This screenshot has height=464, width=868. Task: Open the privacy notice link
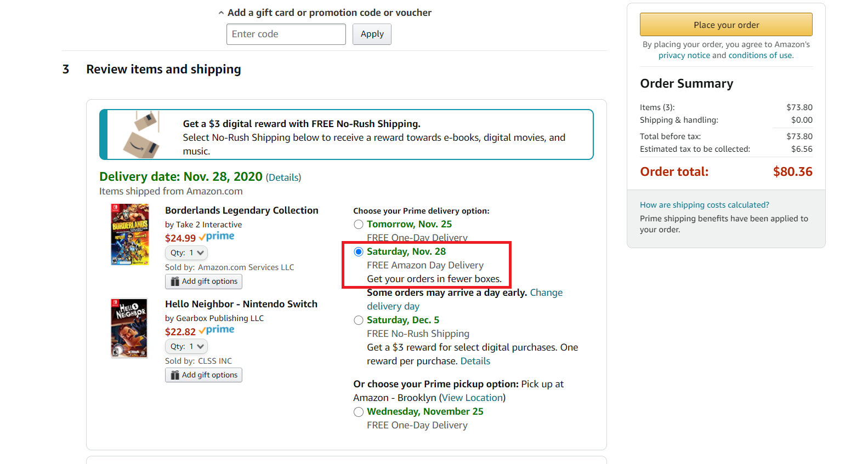pyautogui.click(x=684, y=55)
